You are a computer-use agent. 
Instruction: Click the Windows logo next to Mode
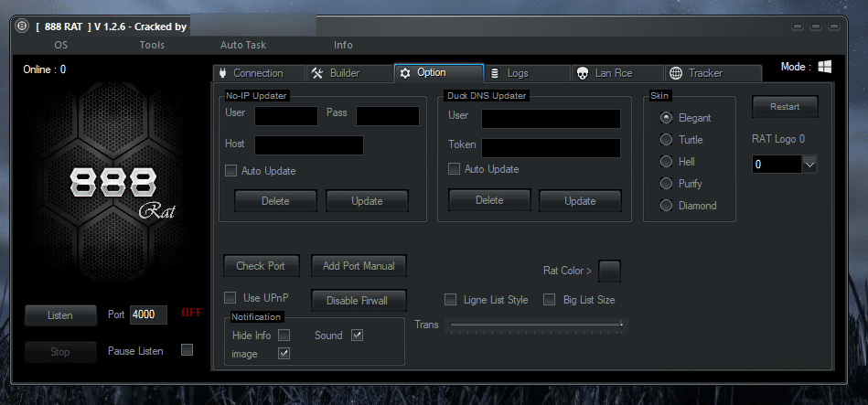pyautogui.click(x=824, y=68)
